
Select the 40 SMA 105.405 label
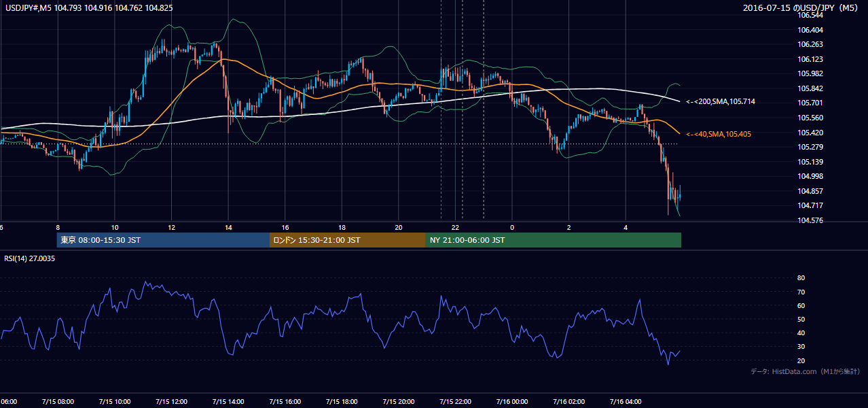click(719, 134)
